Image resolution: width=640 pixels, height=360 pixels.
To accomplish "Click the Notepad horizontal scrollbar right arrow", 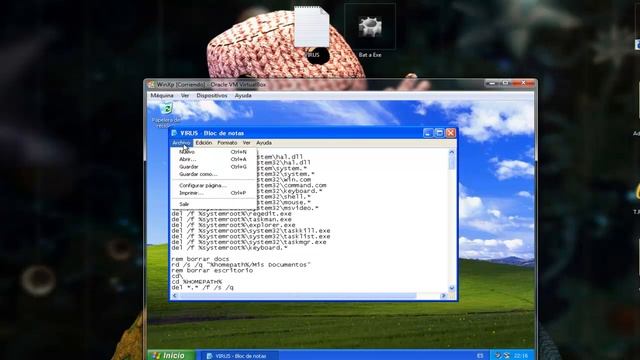I will 444,296.
